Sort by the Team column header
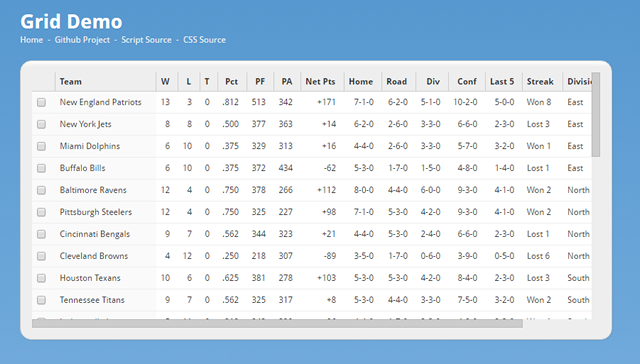640x364 pixels. [105, 82]
